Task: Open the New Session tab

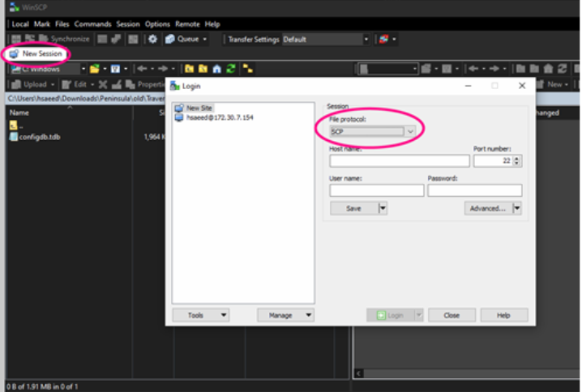Action: click(36, 53)
